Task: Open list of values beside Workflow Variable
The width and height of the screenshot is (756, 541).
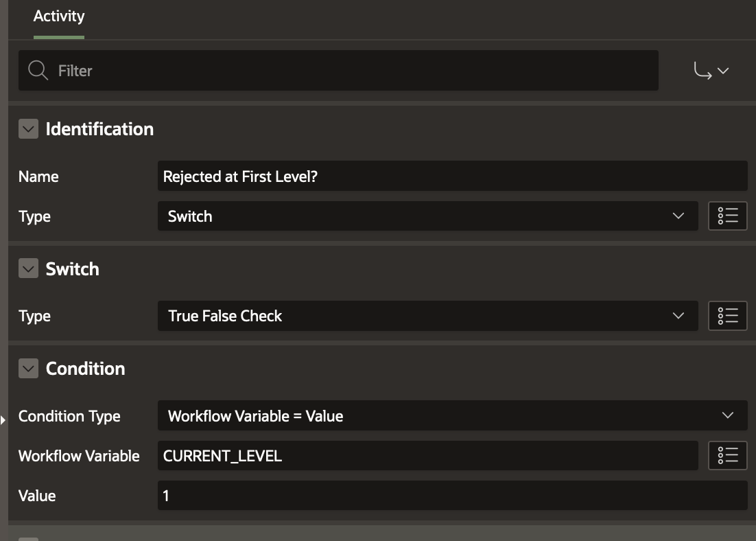Action: (x=727, y=456)
